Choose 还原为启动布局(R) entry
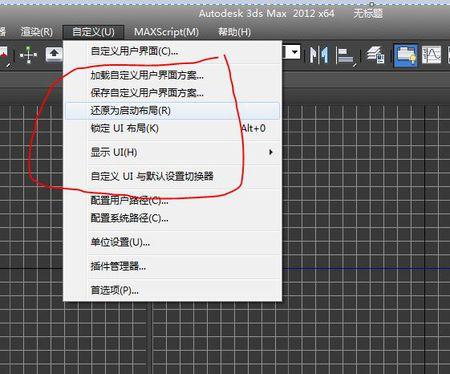Screen dimensions: 450x374 coord(172,111)
